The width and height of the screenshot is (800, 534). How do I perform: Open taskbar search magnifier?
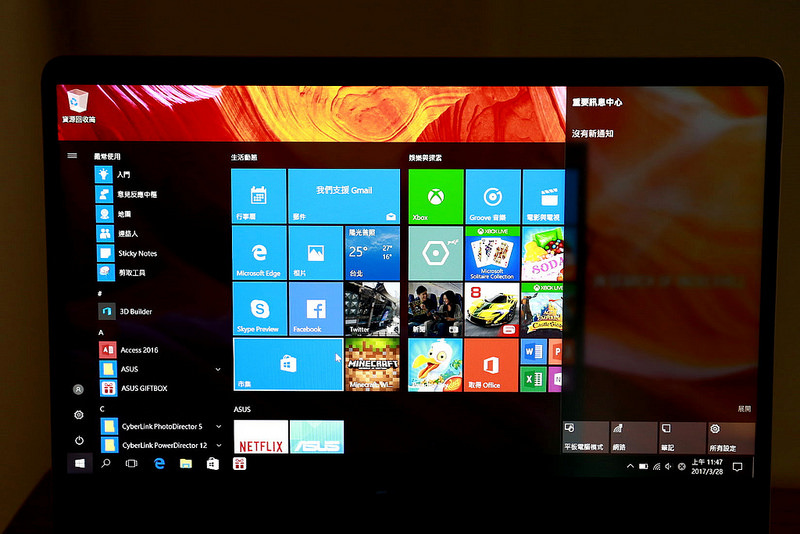pos(106,463)
